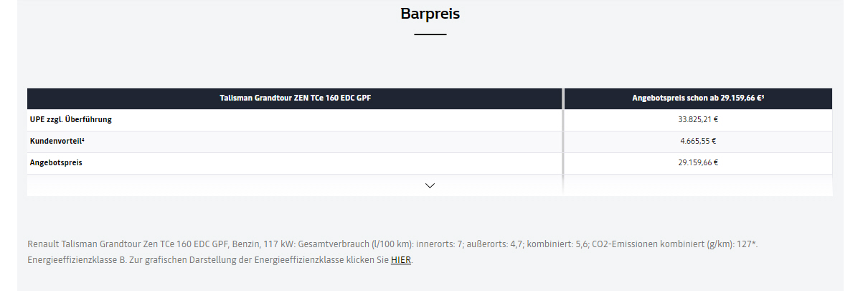Click the Barpreis section heading
The height and width of the screenshot is (291, 868).
430,14
